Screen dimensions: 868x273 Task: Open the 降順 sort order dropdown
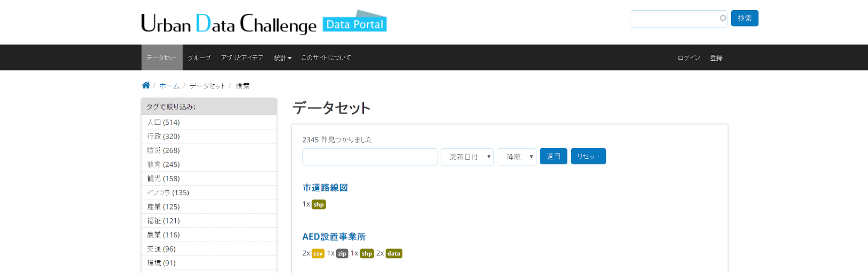click(x=517, y=157)
